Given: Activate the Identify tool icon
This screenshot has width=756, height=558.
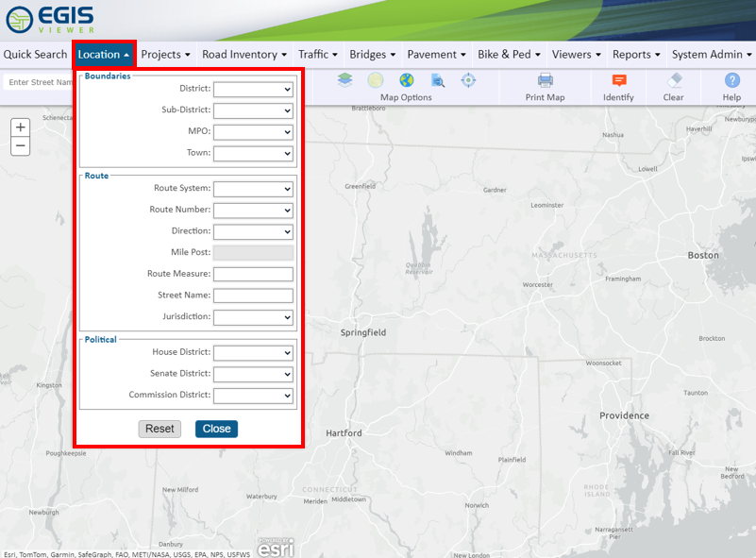Looking at the screenshot, I should (x=618, y=82).
